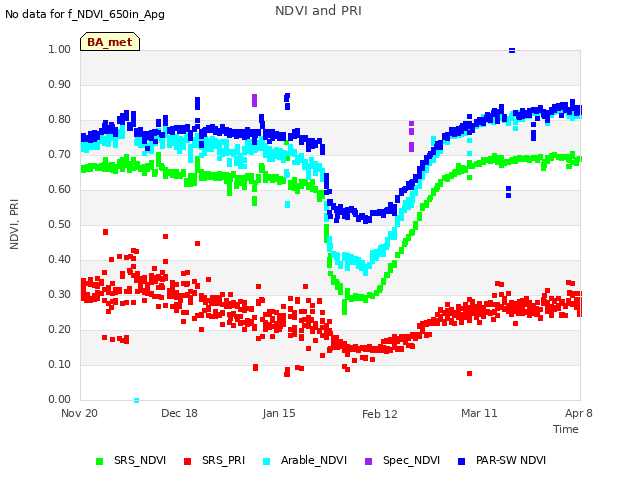Click the cyan outlier point at 0.00
This screenshot has width=640, height=480.
click(136, 400)
